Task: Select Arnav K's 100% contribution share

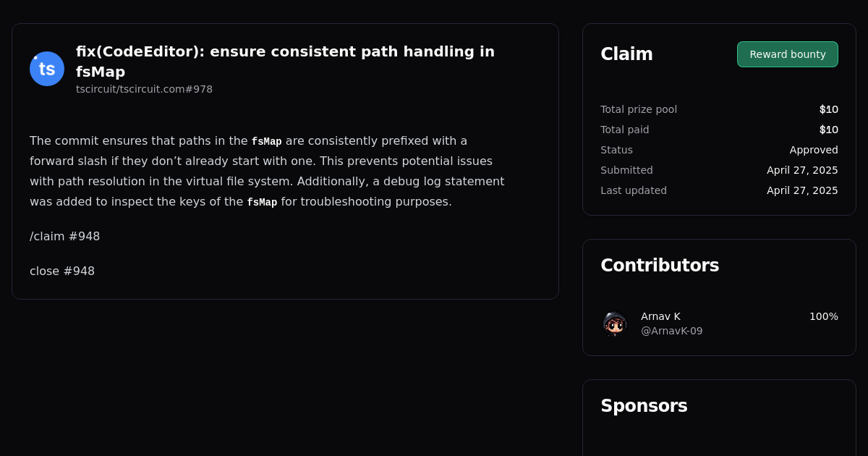Action: tap(824, 316)
